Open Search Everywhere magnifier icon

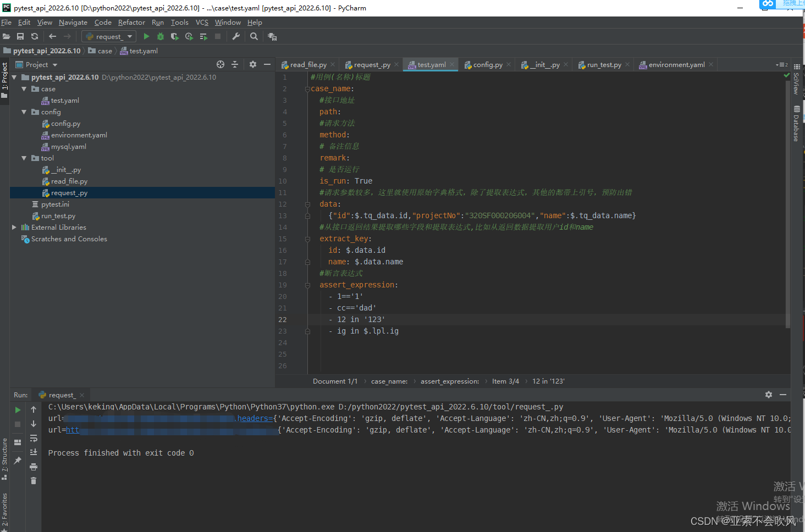click(254, 36)
